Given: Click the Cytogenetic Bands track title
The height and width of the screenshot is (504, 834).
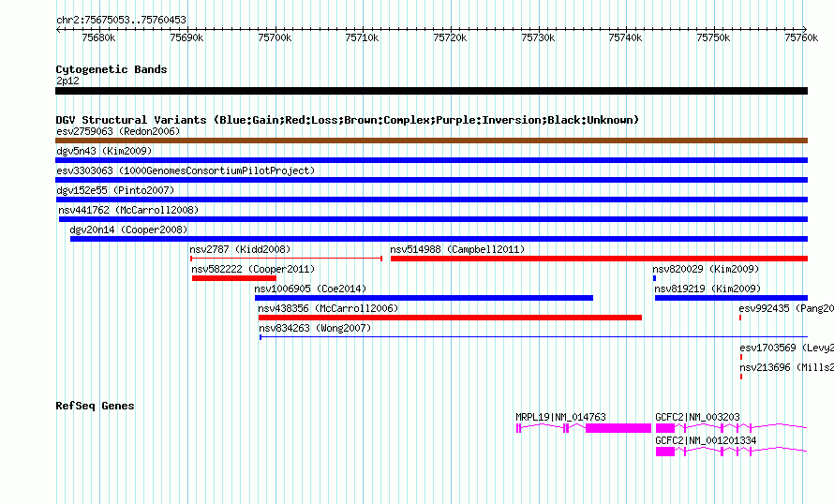Looking at the screenshot, I should pos(112,69).
